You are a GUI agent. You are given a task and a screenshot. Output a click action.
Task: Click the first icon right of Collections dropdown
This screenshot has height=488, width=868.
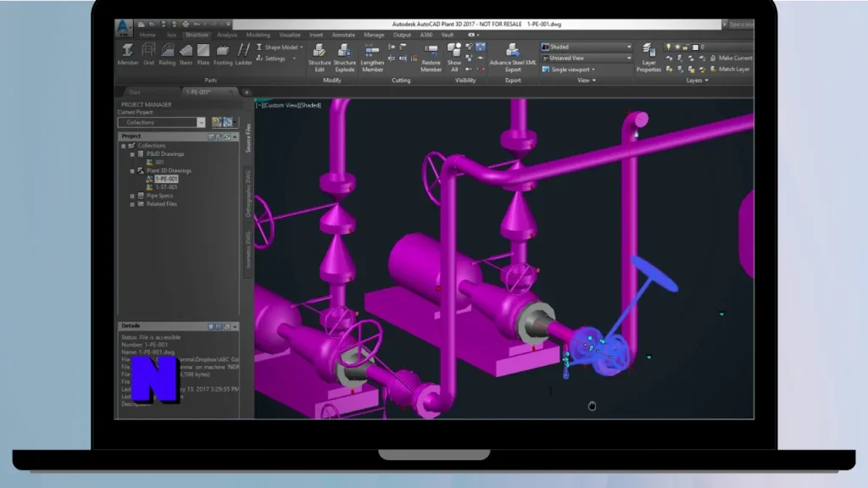[x=216, y=122]
